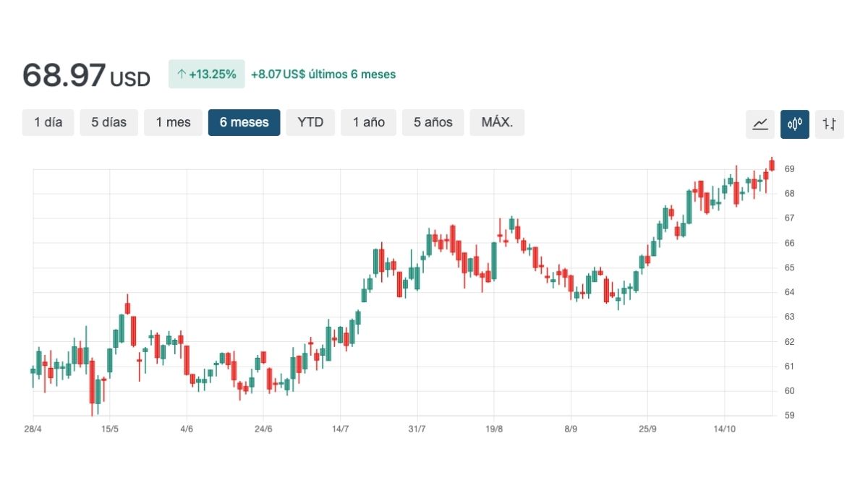Image resolution: width=868 pixels, height=488 pixels.
Task: Click the 28/4 start date axis label
Action: 33,429
